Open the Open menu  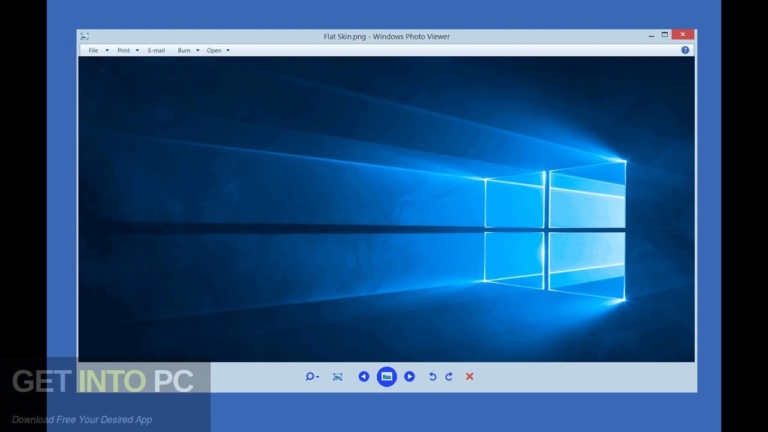click(214, 50)
